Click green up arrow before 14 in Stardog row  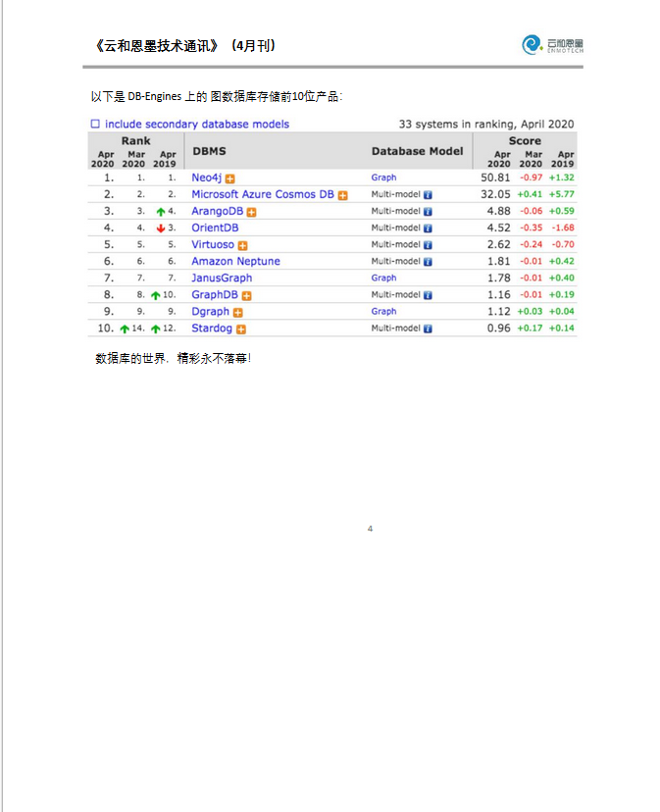tap(125, 329)
